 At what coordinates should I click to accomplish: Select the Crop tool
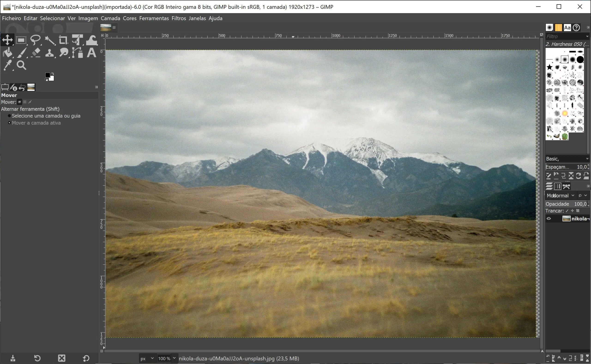[63, 40]
